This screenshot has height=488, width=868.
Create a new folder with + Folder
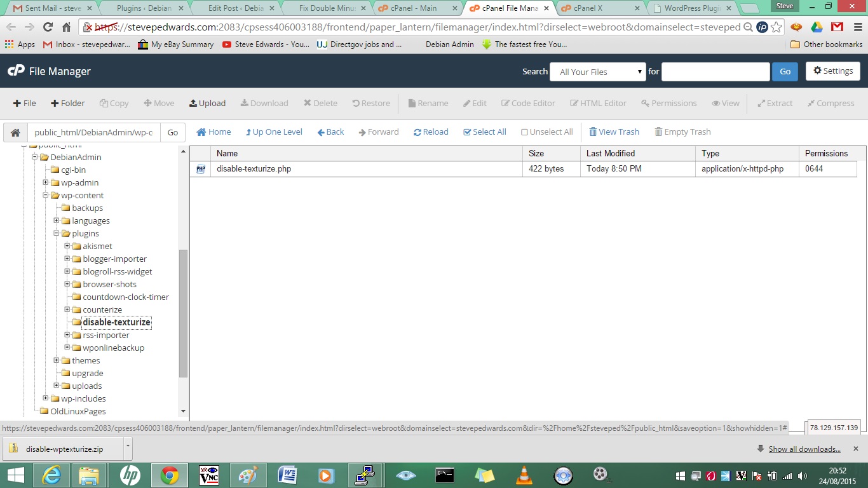[68, 103]
